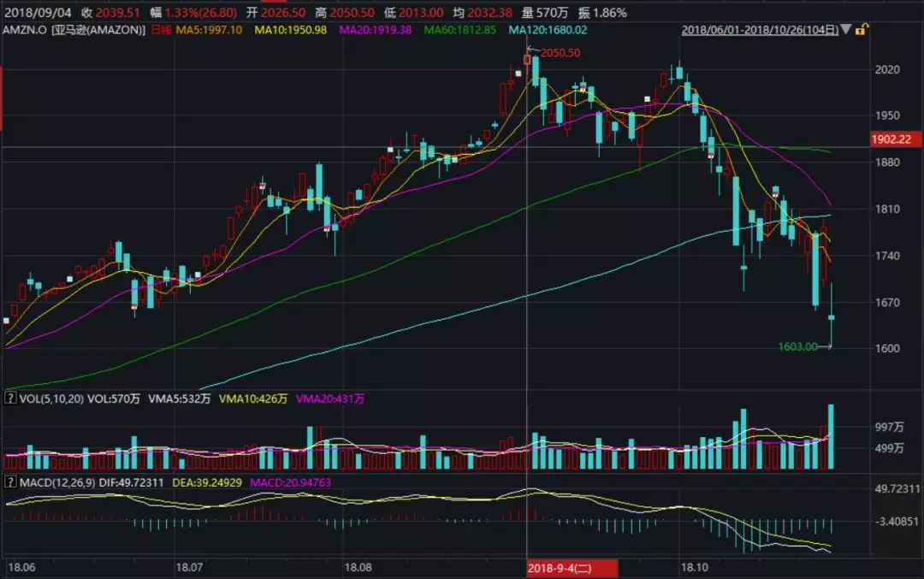
Task: Click the 2018-9-4(二) date marker on timeline
Action: click(x=572, y=568)
